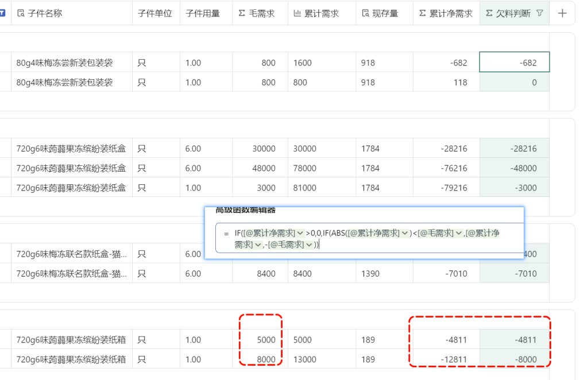Screen dimensions: 588x380
Task: Click the 累计净需求 cell showing -79216
Action: tap(446, 187)
